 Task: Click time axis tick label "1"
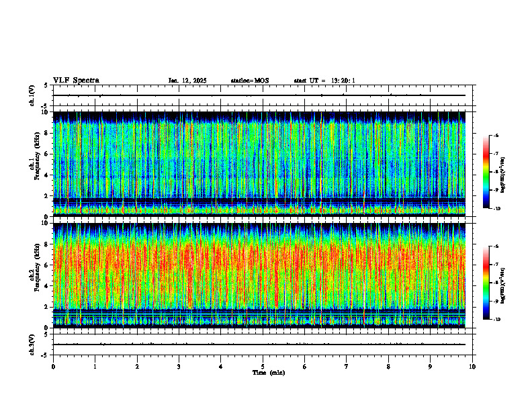click(x=95, y=367)
